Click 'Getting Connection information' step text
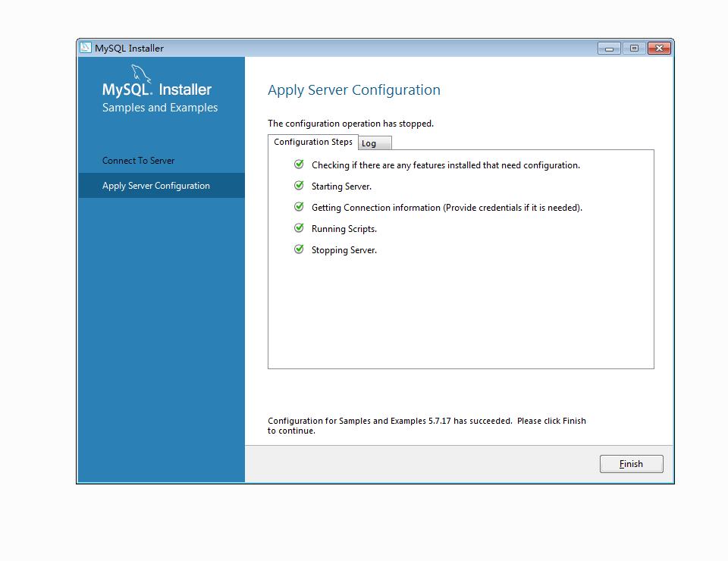This screenshot has width=728, height=561. click(x=447, y=208)
